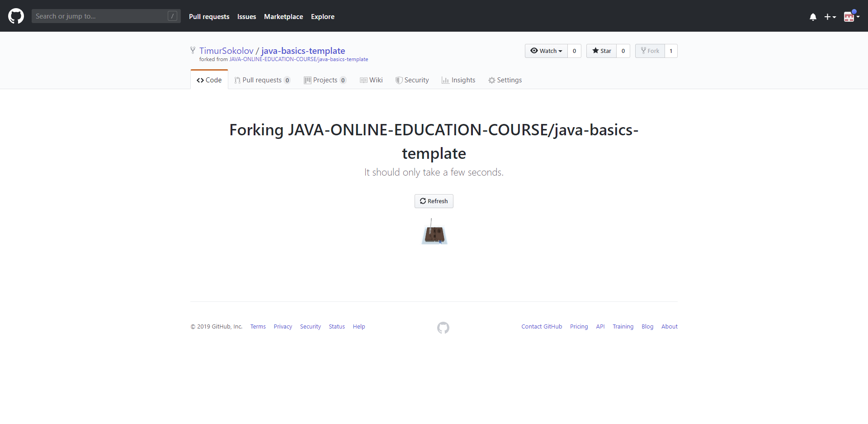
Task: Open Issues in the top navigation
Action: pyautogui.click(x=246, y=16)
